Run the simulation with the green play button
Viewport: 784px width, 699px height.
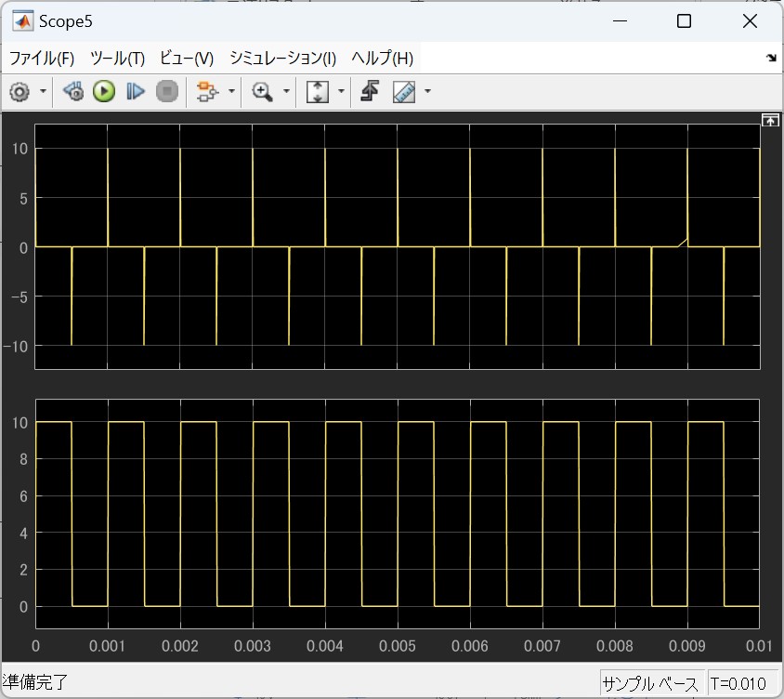tap(104, 91)
